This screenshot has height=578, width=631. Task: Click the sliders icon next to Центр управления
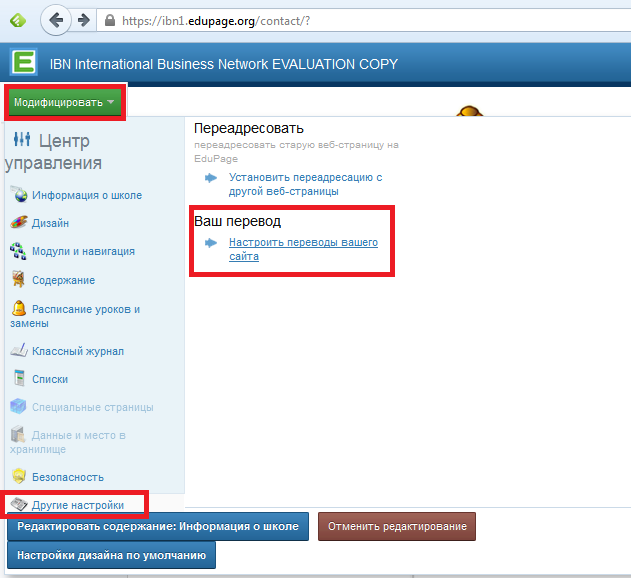(x=22, y=139)
